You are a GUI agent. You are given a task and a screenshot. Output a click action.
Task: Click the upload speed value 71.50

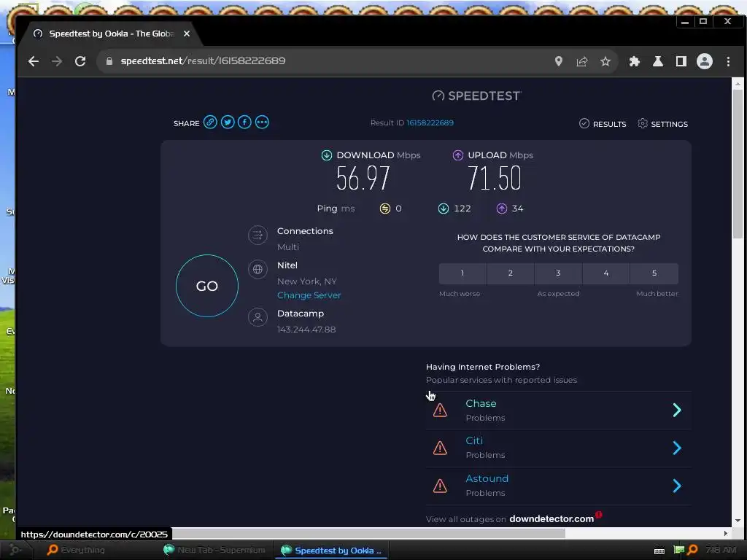[x=494, y=178]
